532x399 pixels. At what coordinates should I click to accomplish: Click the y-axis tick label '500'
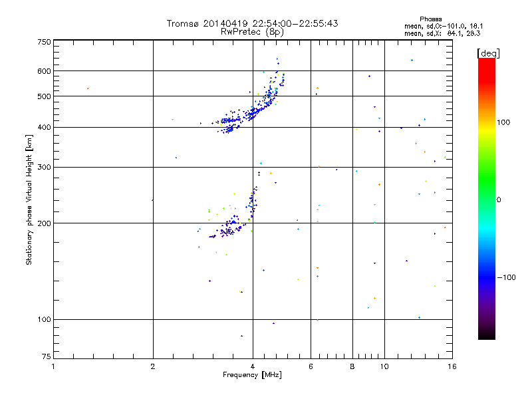pos(44,96)
